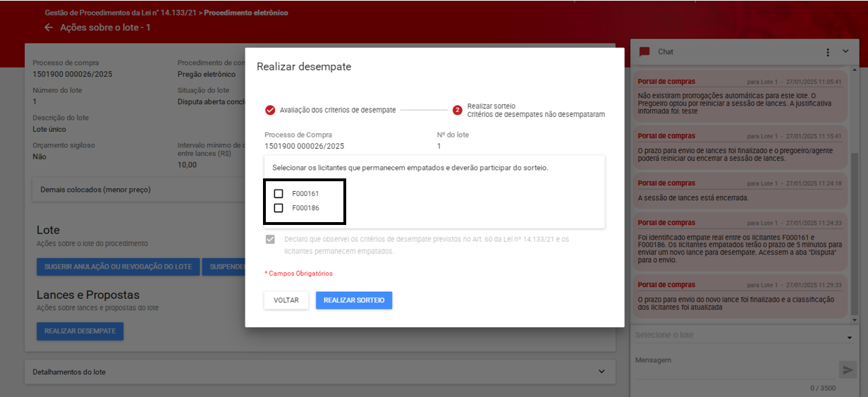Open the Selecione o lote dropdown
Viewport: 868px width, 397px height.
click(743, 336)
